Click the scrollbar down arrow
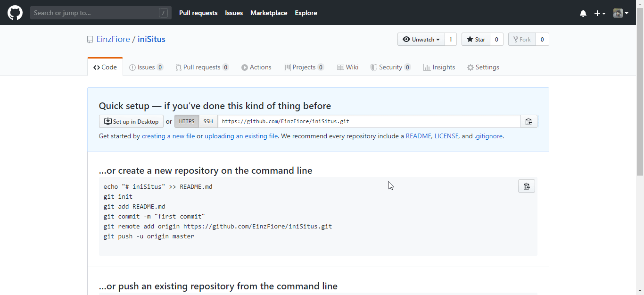 coord(640,291)
